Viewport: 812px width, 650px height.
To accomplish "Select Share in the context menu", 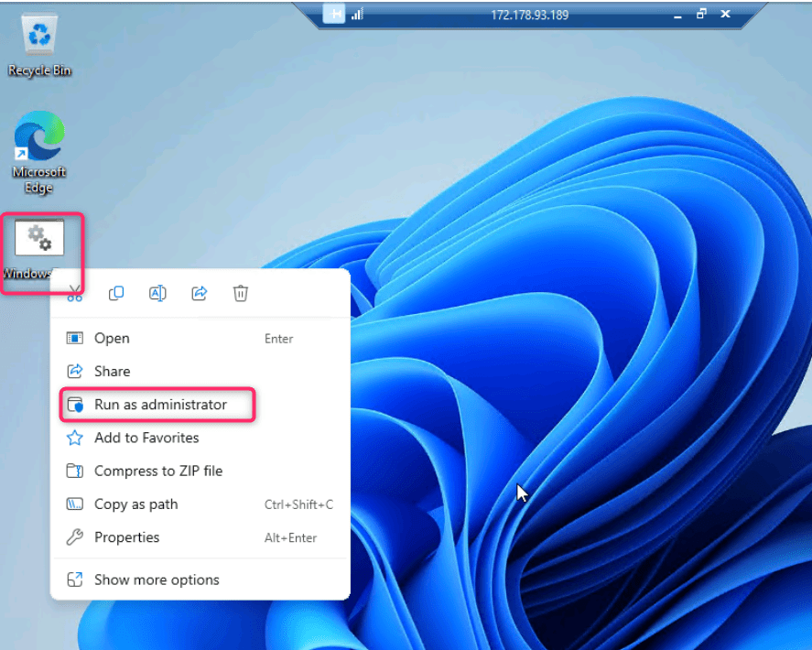I will (112, 371).
